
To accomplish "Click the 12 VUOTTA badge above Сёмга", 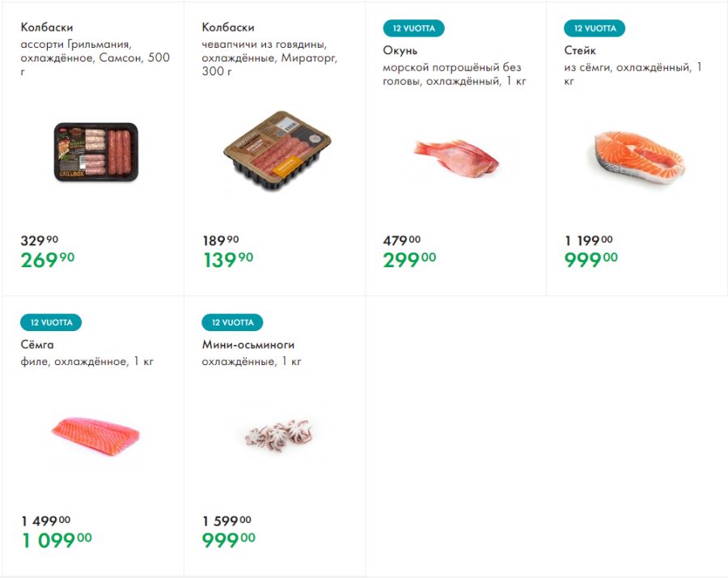I will [x=51, y=322].
